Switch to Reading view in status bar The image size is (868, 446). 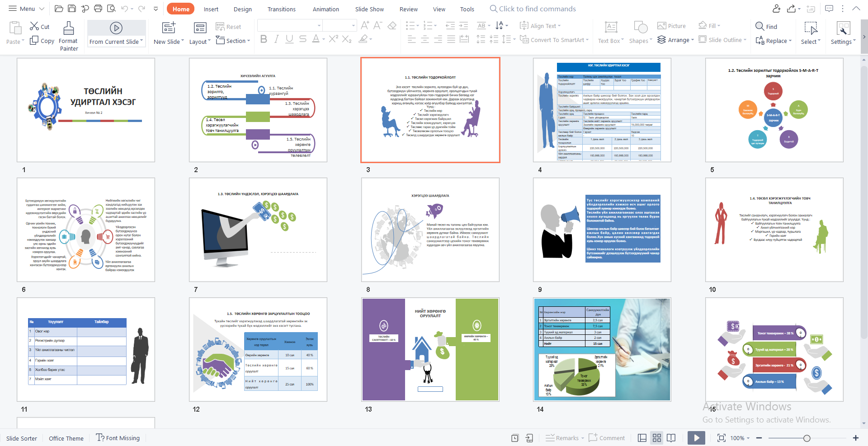[x=671, y=438]
